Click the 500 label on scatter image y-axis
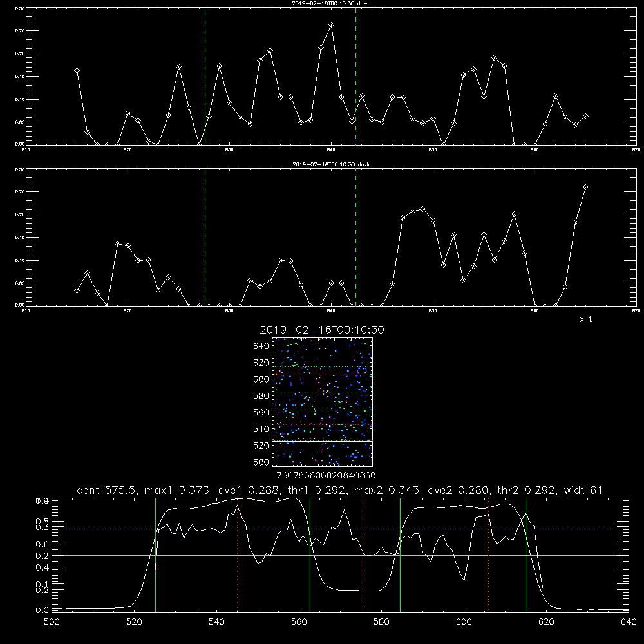Screen dimensions: 644x644 pos(261,462)
